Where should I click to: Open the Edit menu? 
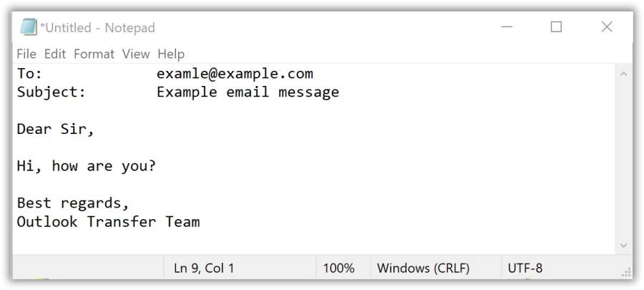coord(55,54)
